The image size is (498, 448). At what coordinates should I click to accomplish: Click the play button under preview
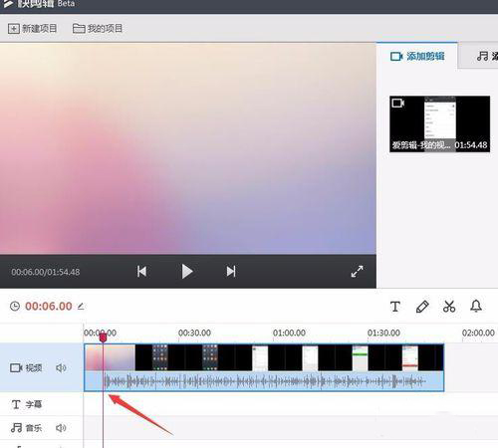(x=187, y=272)
